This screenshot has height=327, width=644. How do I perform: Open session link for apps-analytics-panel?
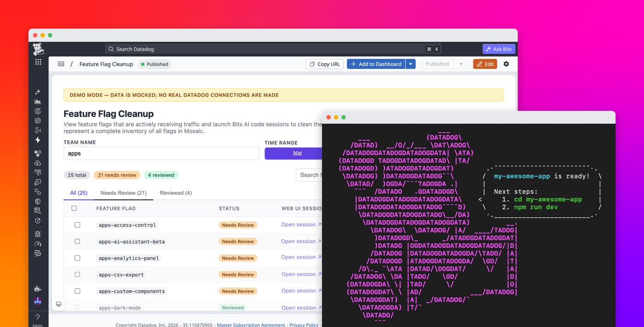[x=301, y=257]
